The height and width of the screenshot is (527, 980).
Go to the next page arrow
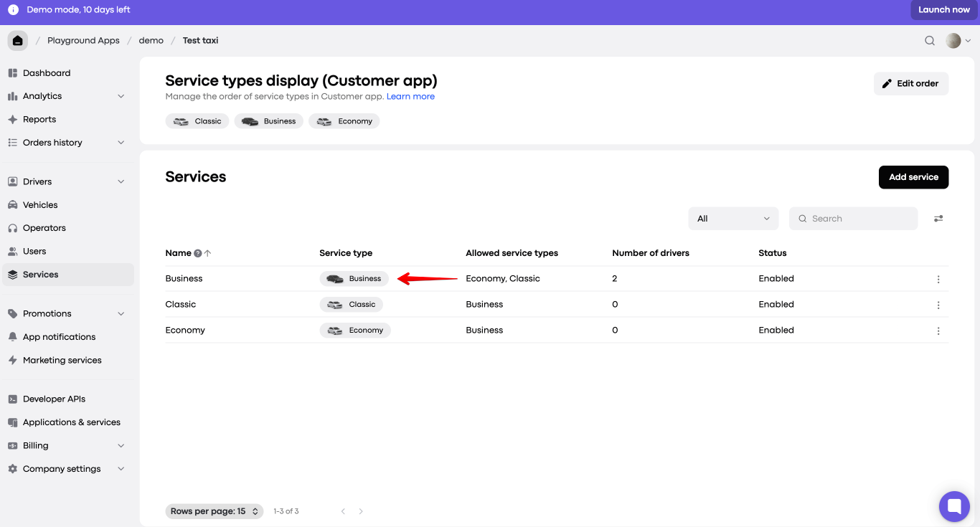pos(361,511)
